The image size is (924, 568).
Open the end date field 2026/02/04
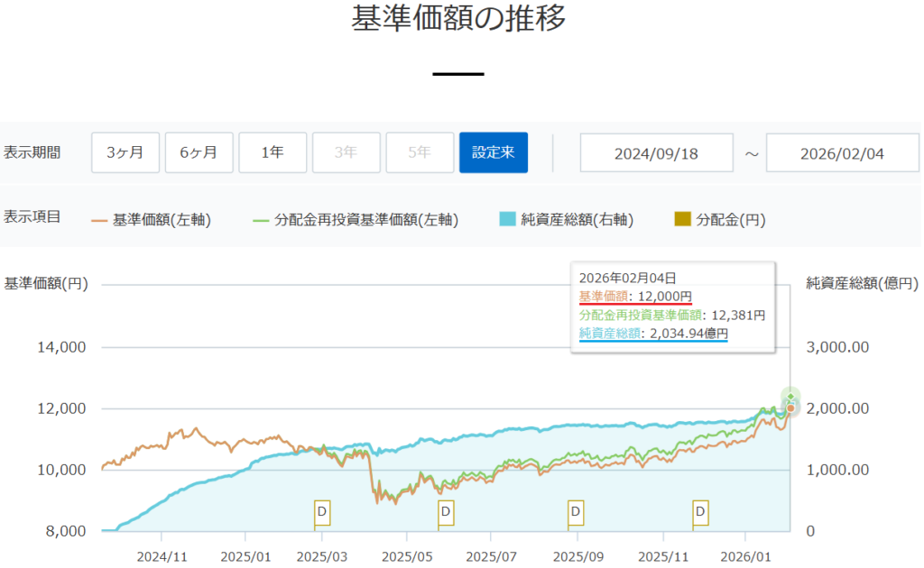pyautogui.click(x=843, y=152)
